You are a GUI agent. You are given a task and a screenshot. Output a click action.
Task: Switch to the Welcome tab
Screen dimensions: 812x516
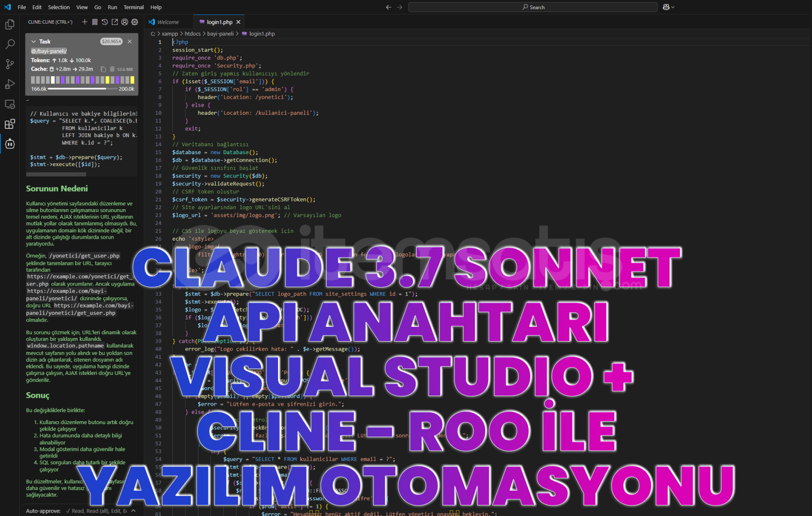(x=168, y=22)
